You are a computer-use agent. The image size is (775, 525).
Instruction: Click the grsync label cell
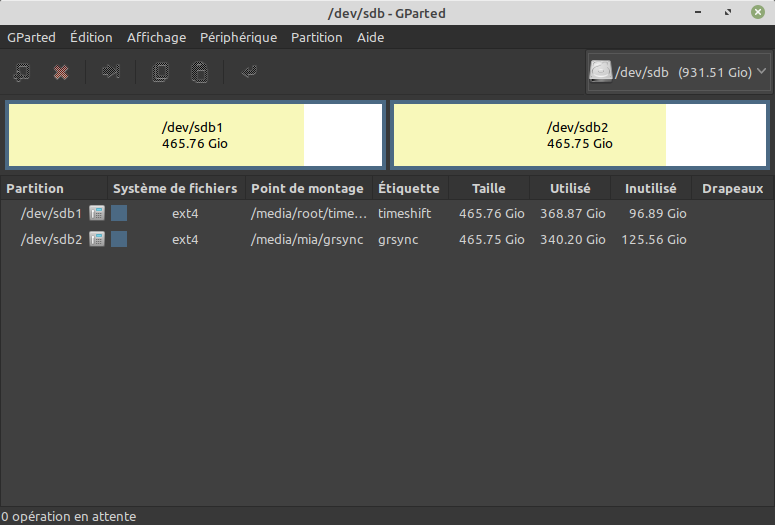click(398, 240)
